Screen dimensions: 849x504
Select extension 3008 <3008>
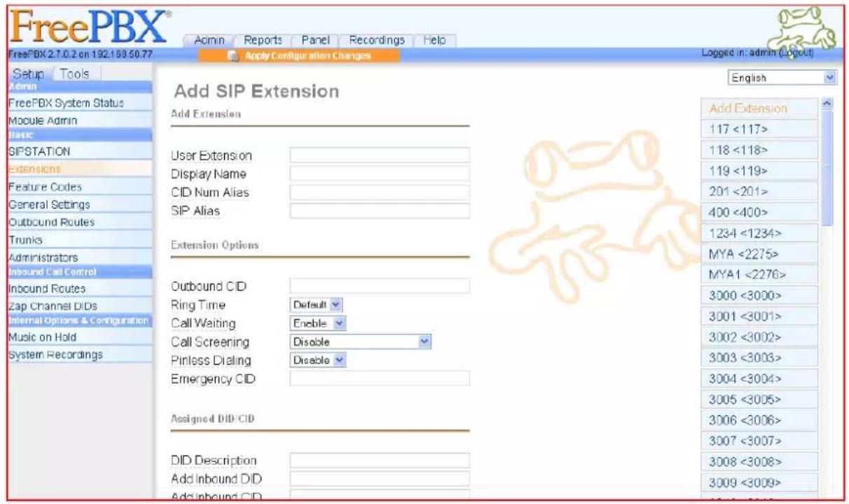click(x=759, y=461)
